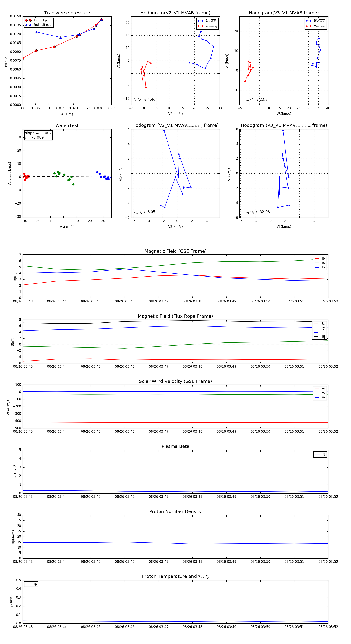Viewport: 351px width, 644px height.
Task: Click the eigenvalue ratio value 22.3
Action: coord(264,100)
